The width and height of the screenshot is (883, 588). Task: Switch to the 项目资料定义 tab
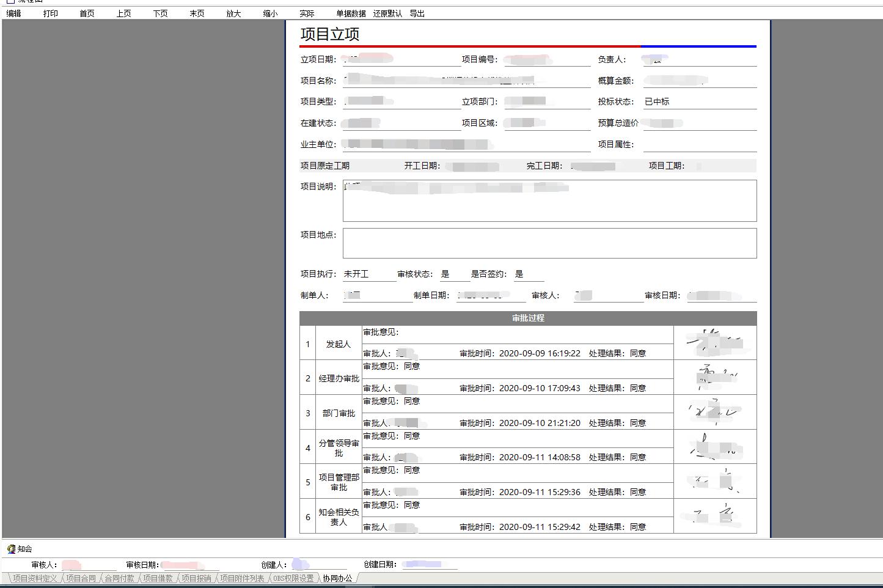pos(35,578)
